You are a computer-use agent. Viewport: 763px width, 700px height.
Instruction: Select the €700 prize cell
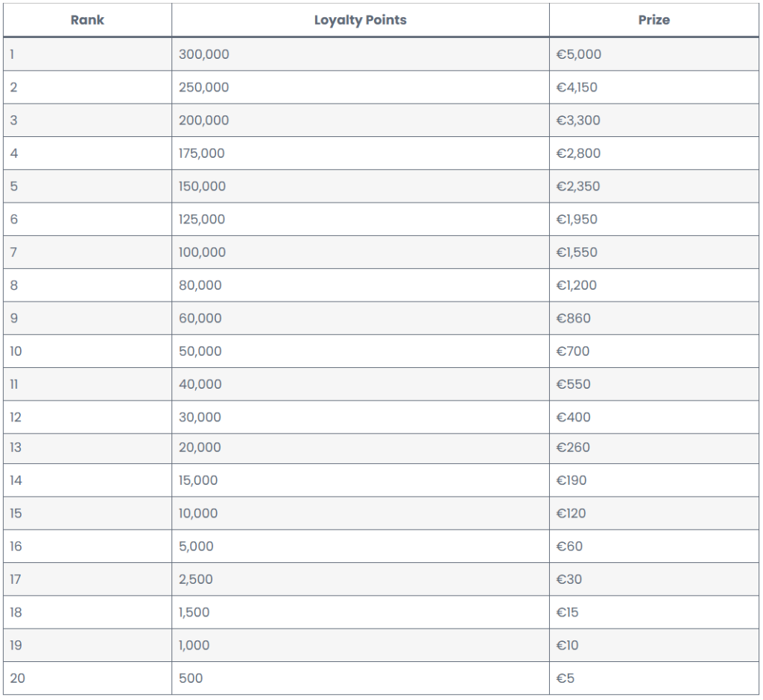pos(654,351)
